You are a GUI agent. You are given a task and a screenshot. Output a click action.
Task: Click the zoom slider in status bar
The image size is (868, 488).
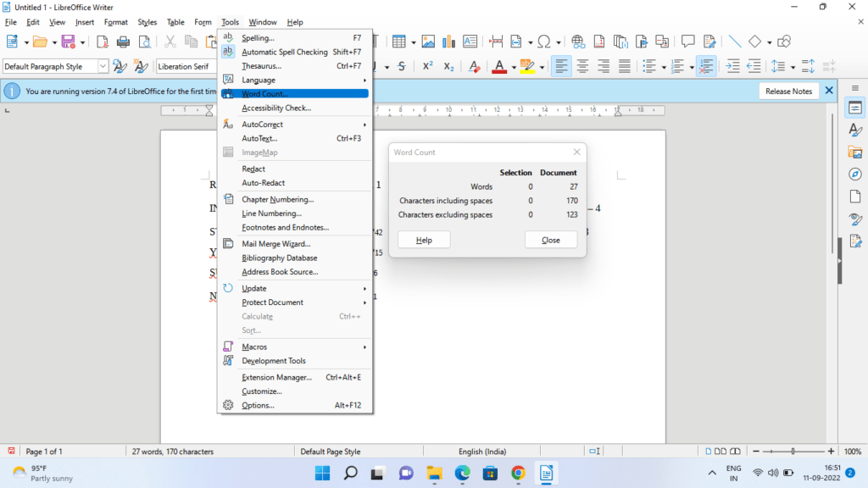click(793, 452)
